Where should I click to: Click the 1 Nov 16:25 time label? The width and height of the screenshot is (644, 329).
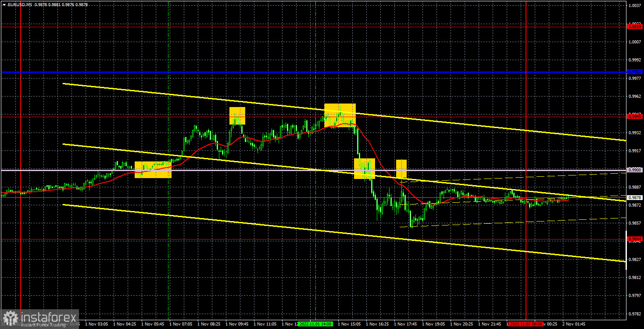[x=377, y=324]
